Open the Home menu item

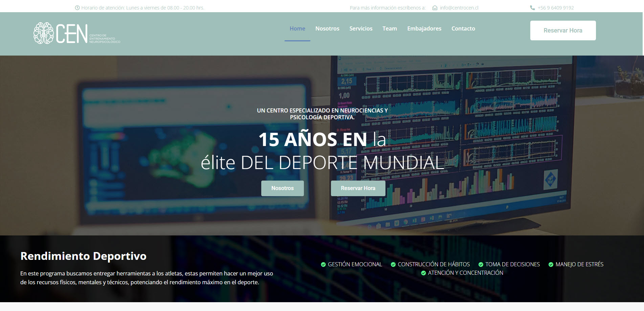[297, 28]
